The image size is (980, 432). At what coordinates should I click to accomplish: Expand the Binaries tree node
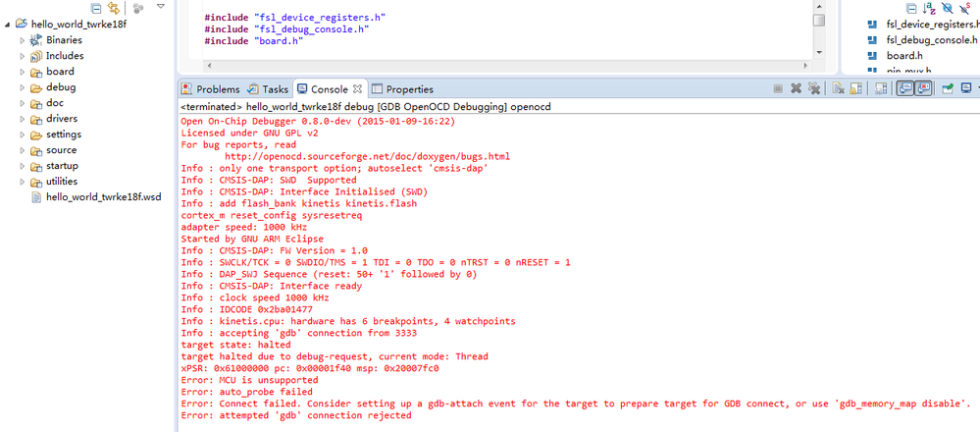click(x=22, y=40)
